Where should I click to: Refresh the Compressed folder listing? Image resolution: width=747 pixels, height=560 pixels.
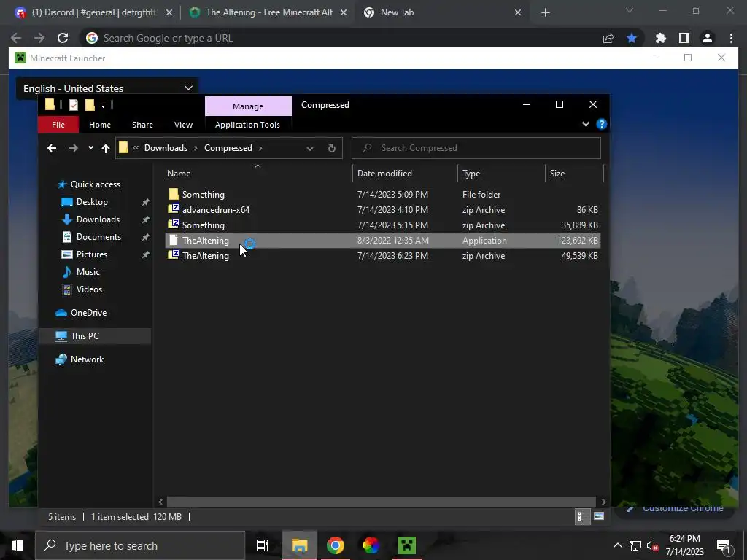click(x=332, y=148)
